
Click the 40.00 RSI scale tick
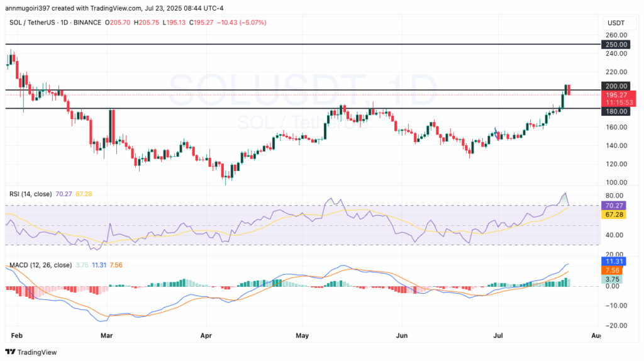pyautogui.click(x=614, y=235)
